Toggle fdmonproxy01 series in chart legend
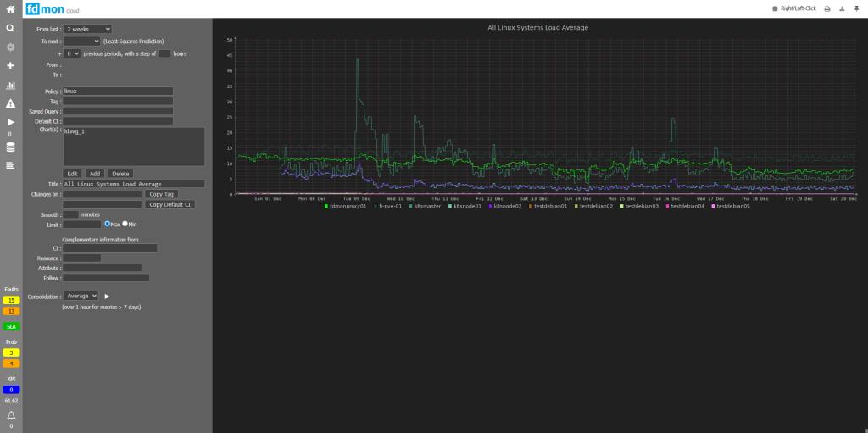 click(x=344, y=206)
